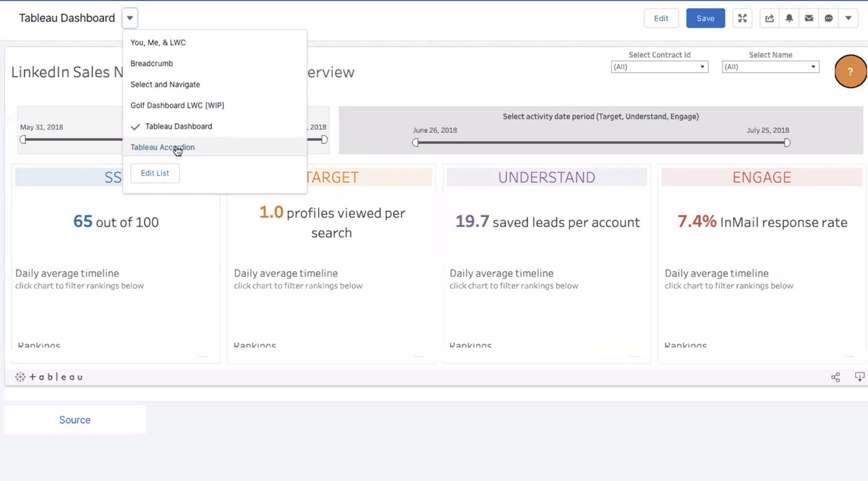The width and height of the screenshot is (868, 481).
Task: Open notifications via the bell icon
Action: coord(789,18)
